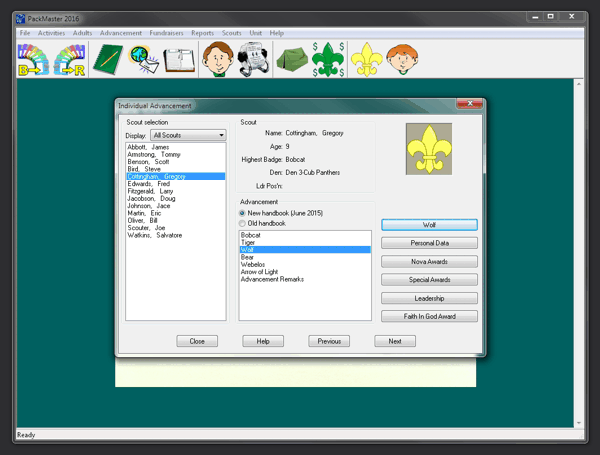Viewport: 600px width, 455px height.
Task: Open the File menu
Action: click(25, 33)
